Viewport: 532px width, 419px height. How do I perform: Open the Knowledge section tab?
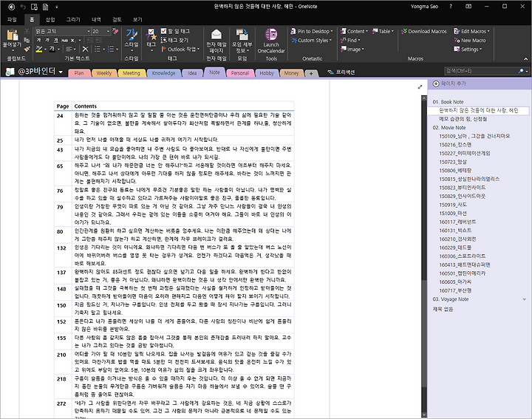163,73
